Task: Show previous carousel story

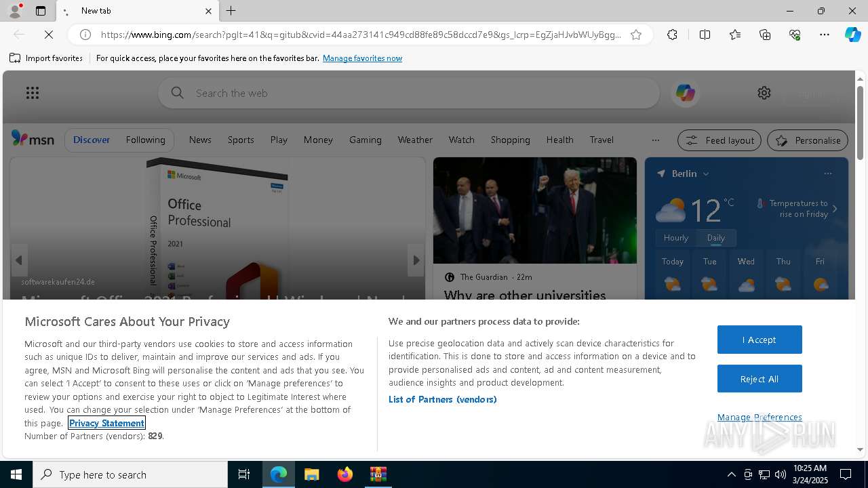Action: click(19, 260)
